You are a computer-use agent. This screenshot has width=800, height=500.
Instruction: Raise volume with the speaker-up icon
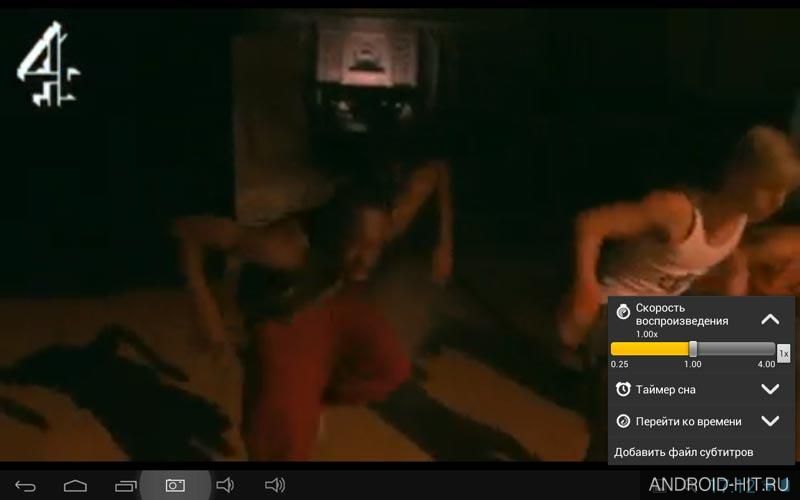click(275, 485)
